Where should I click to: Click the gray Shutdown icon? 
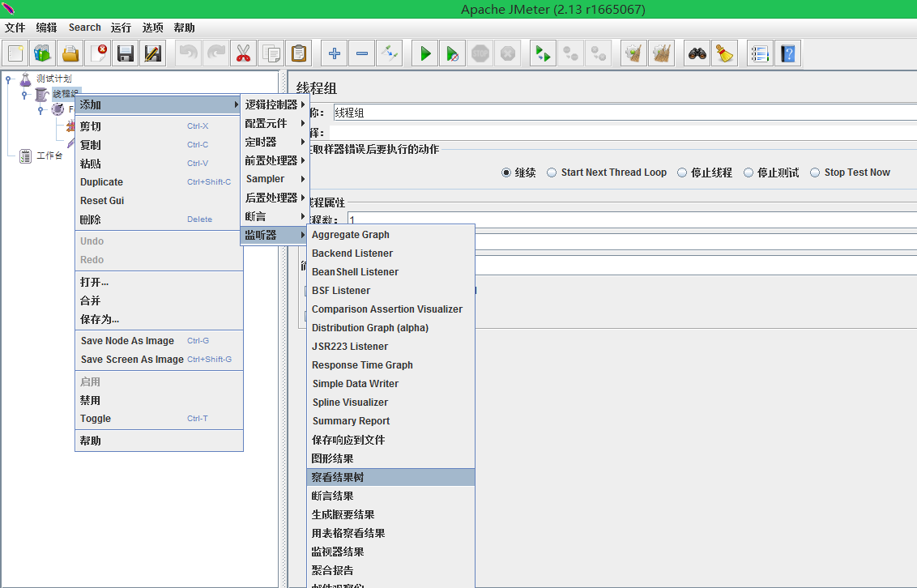(x=508, y=53)
